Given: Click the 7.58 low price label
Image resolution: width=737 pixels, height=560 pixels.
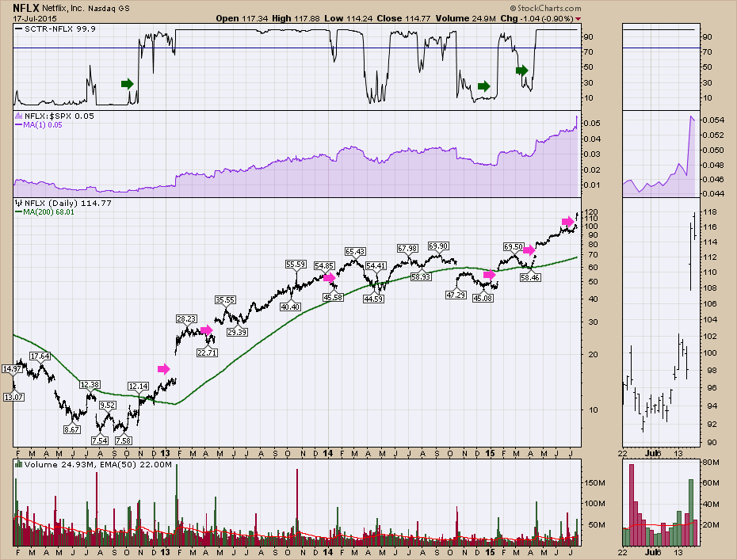Looking at the screenshot, I should click(x=123, y=440).
